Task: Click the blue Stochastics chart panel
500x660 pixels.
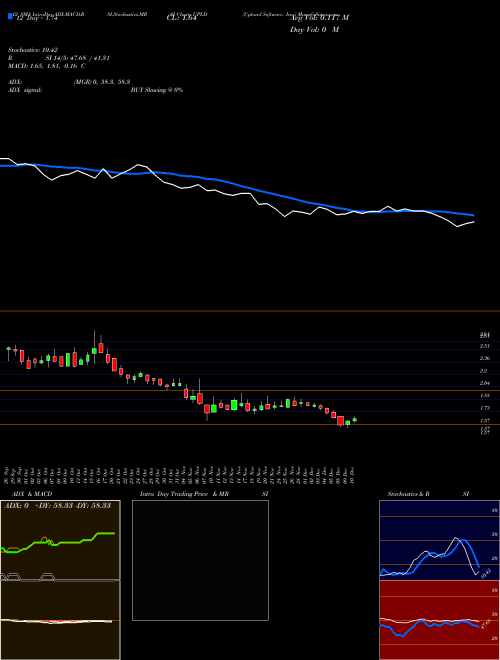Action: (439, 540)
